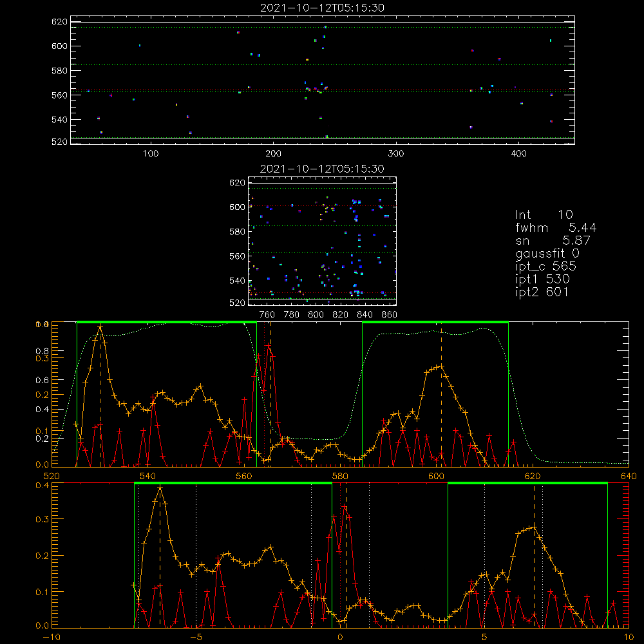644x644 pixels.
Task: Click white y-axis label 0.6 on upper profile plot
Action: [x=43, y=381]
